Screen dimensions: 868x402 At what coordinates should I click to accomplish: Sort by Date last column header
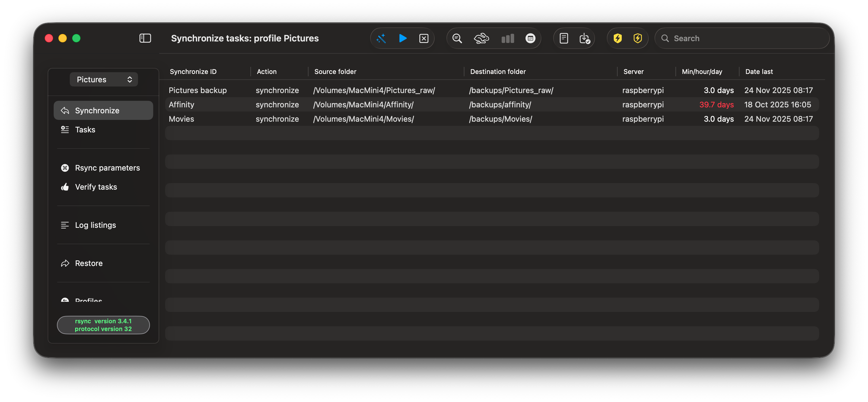pos(759,72)
